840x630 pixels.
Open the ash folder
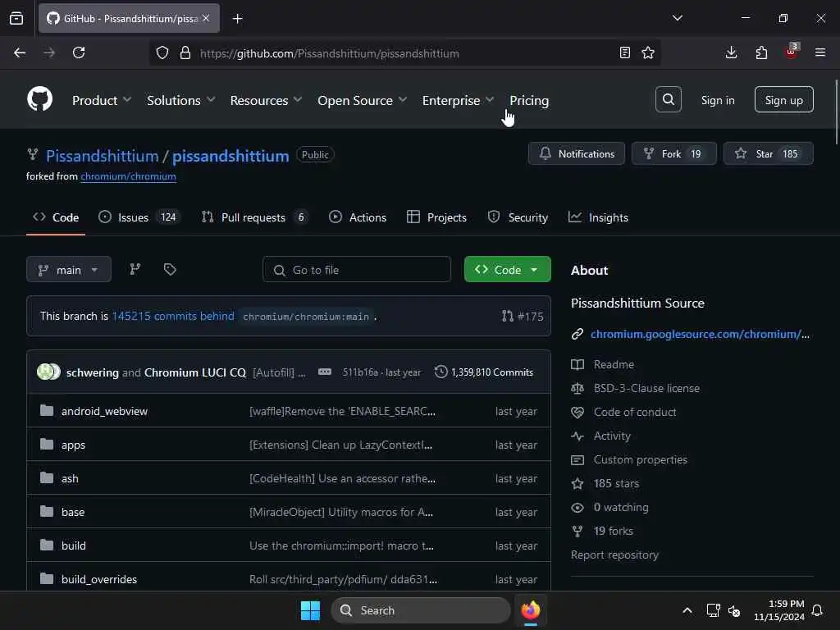(70, 478)
